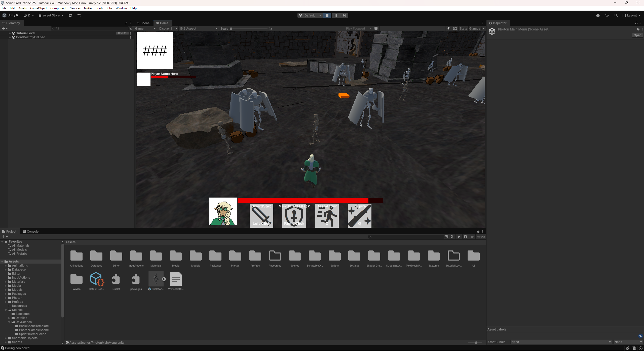Open the Package Manager toolbar icon

[70, 15]
